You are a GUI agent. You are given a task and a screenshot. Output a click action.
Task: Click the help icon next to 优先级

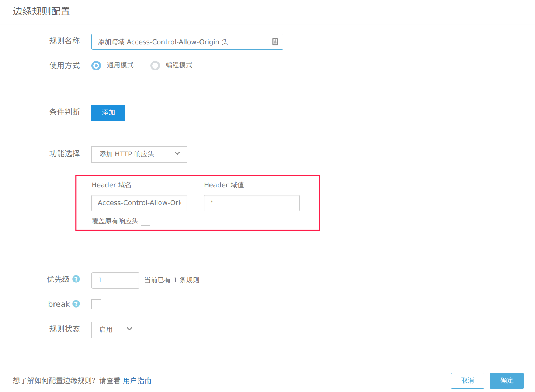pyautogui.click(x=76, y=279)
